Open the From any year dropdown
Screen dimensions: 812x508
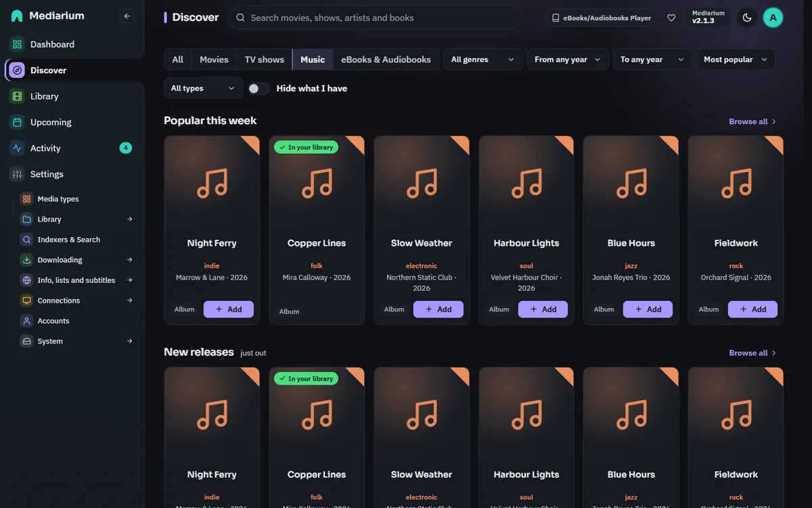point(568,60)
